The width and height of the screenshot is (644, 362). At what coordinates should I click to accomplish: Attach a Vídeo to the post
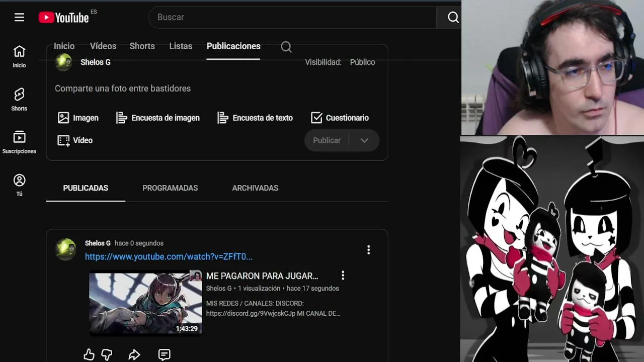coord(75,140)
